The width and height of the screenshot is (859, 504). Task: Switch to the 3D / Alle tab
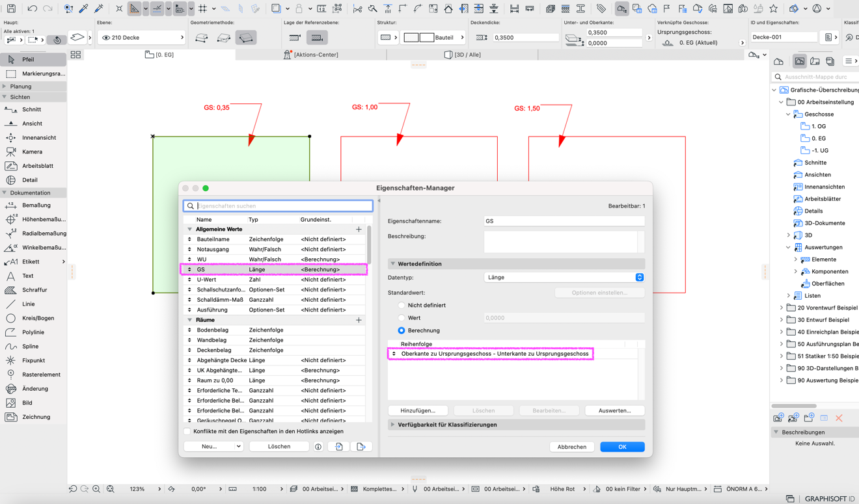point(462,55)
